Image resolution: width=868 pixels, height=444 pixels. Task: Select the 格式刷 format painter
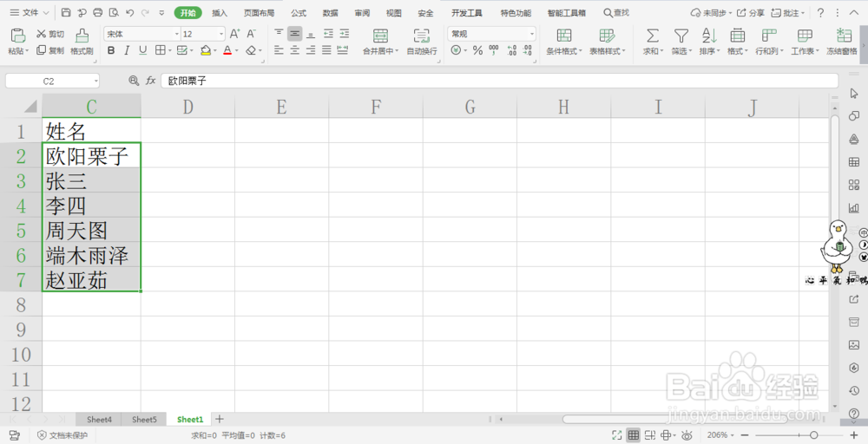(x=82, y=42)
